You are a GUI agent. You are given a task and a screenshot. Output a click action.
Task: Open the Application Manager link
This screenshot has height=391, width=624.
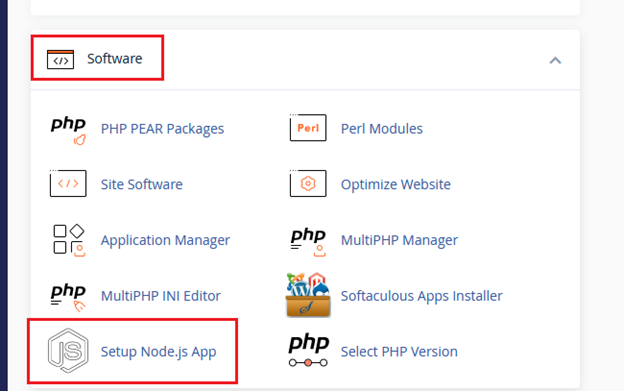click(x=165, y=240)
